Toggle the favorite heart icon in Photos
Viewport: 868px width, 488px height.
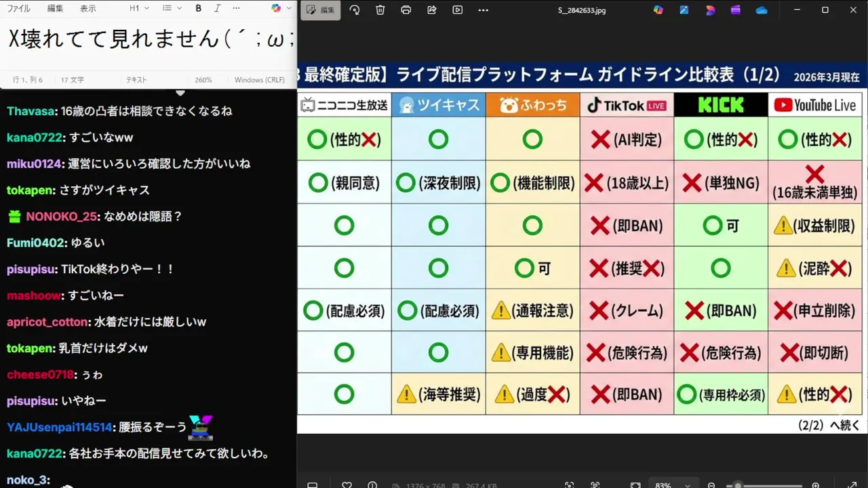click(x=347, y=485)
